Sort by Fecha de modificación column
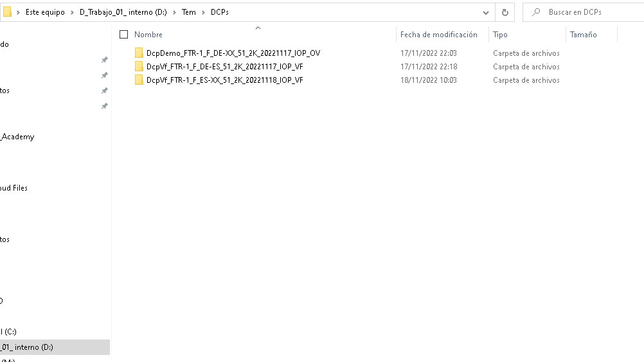Screen dimensions: 644x362 (438, 35)
